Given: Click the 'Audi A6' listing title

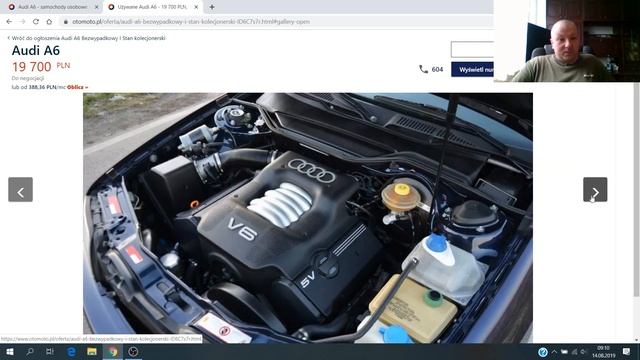Looking at the screenshot, I should (36, 51).
